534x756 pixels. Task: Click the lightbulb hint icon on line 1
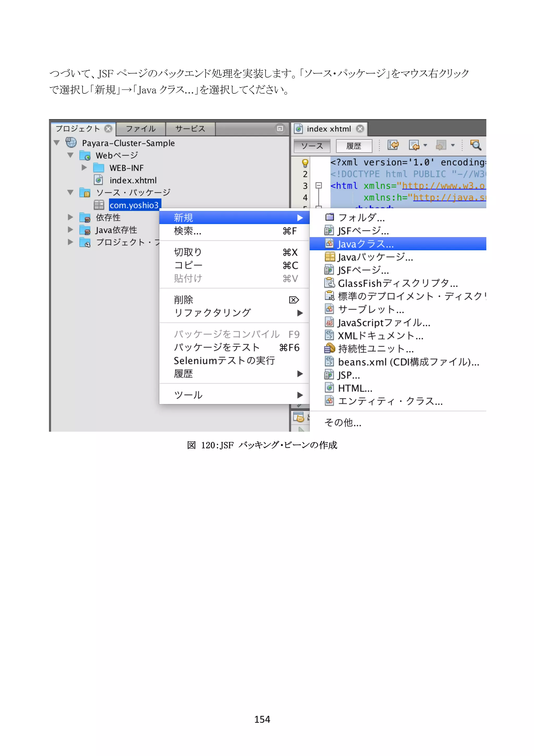point(305,163)
